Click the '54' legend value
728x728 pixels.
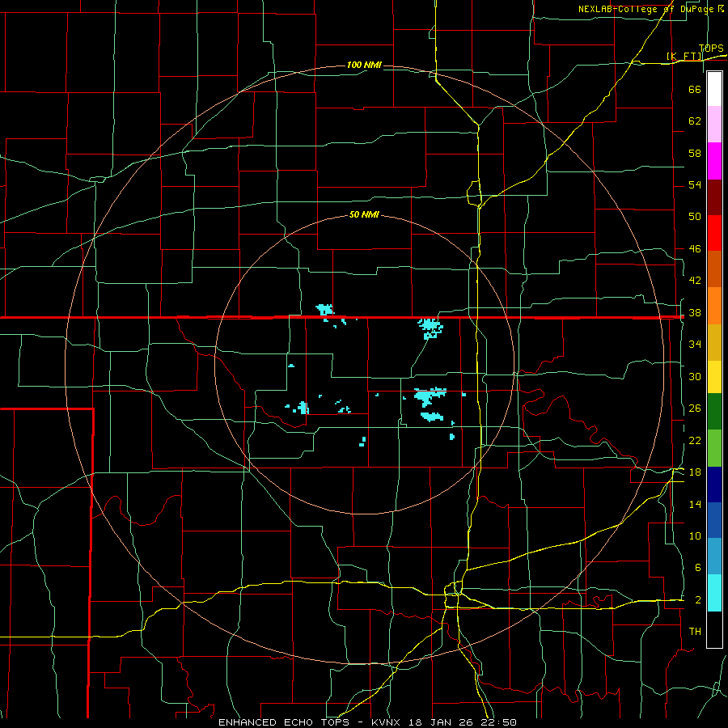pos(695,184)
